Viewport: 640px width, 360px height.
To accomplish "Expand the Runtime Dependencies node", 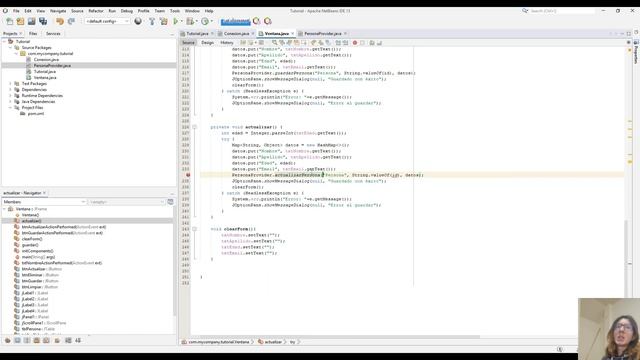I will coord(10,96).
